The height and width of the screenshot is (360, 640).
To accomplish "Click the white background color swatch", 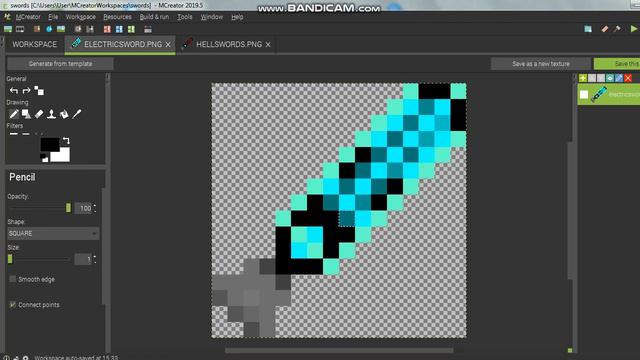I will point(61,155).
